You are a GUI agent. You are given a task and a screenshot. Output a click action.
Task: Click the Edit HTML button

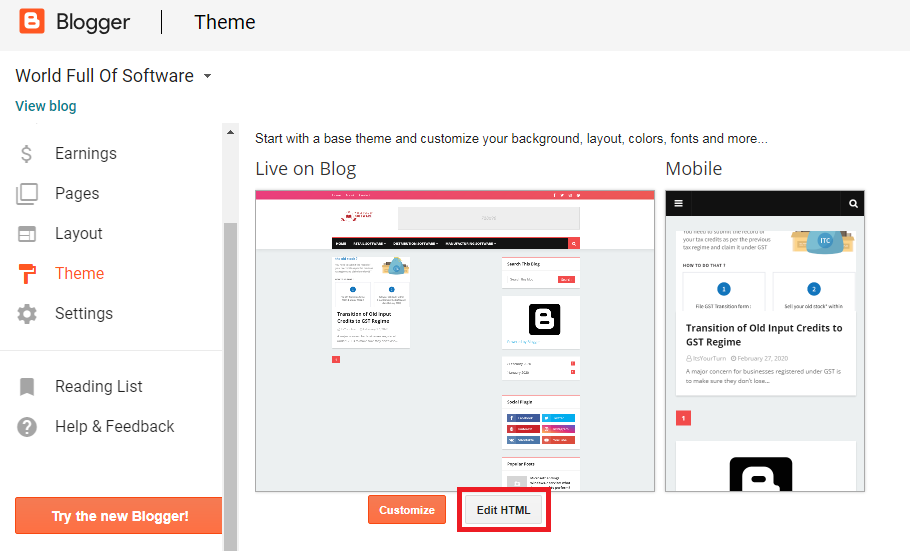coord(503,510)
